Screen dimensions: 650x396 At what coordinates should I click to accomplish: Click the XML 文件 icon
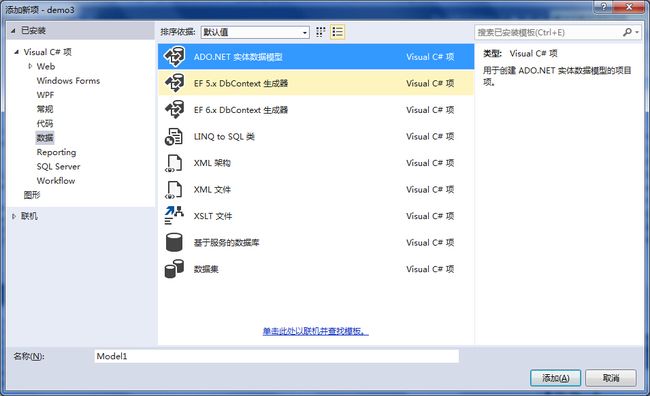(x=174, y=189)
